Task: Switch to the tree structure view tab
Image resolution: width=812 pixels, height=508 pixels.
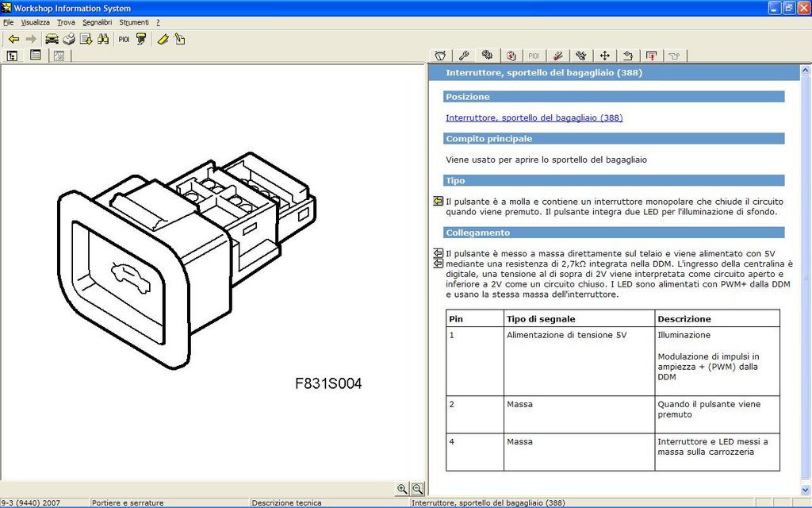Action: pos(13,56)
